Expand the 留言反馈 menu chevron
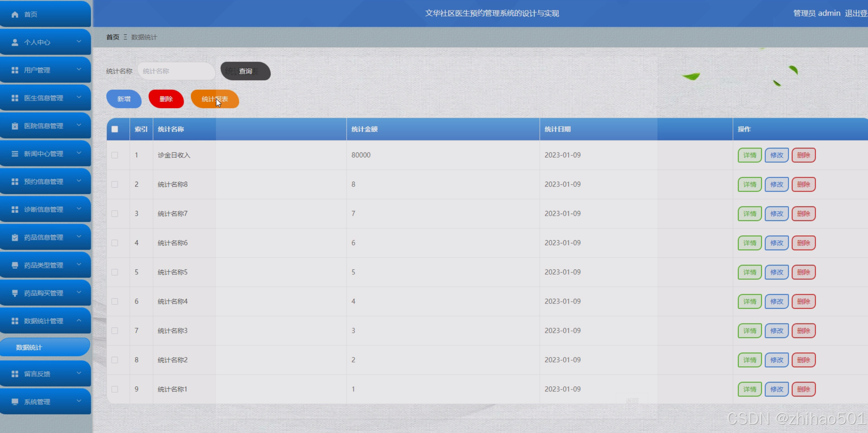Image resolution: width=868 pixels, height=433 pixels. 79,373
